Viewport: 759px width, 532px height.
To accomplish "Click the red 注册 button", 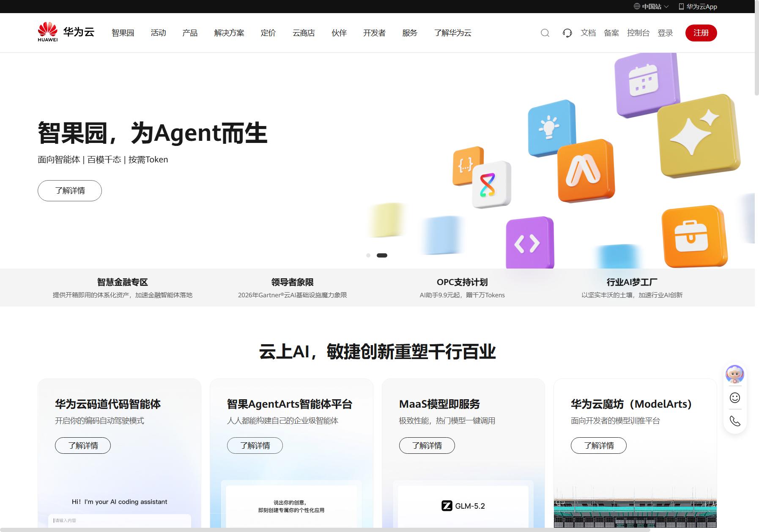I will (701, 33).
